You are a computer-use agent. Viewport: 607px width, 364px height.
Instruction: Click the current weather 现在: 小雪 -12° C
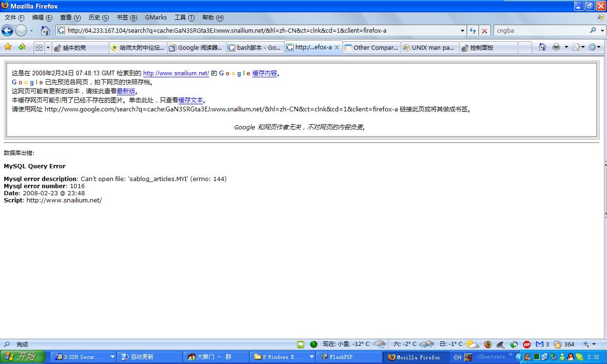click(x=354, y=345)
